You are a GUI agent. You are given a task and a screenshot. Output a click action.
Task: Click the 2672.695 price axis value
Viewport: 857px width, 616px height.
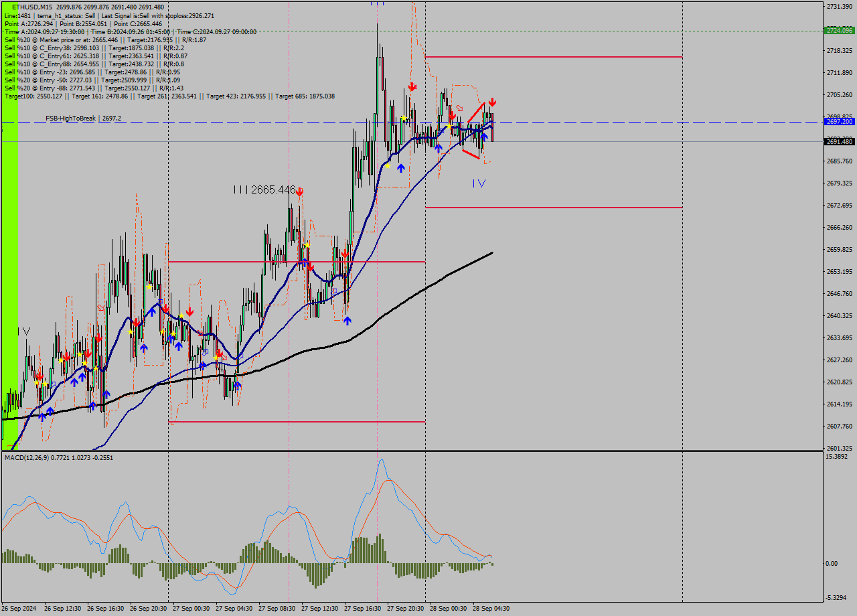coord(840,205)
